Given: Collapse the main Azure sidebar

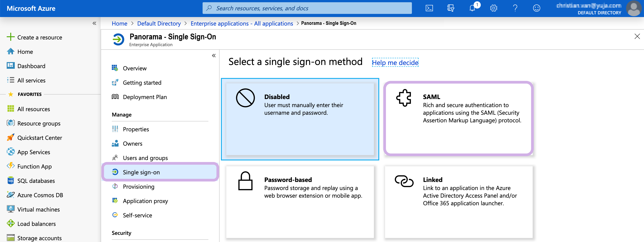Looking at the screenshot, I should tap(94, 23).
